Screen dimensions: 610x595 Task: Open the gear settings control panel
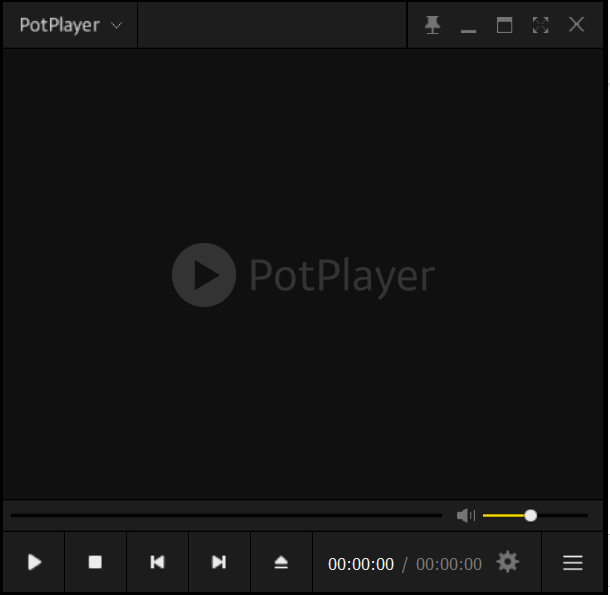508,562
